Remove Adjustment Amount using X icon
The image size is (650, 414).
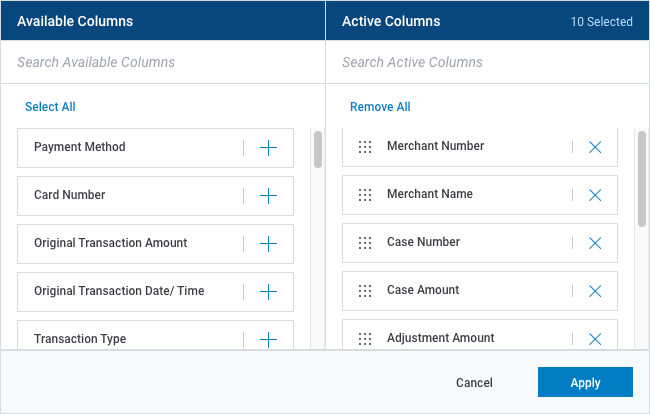click(595, 338)
